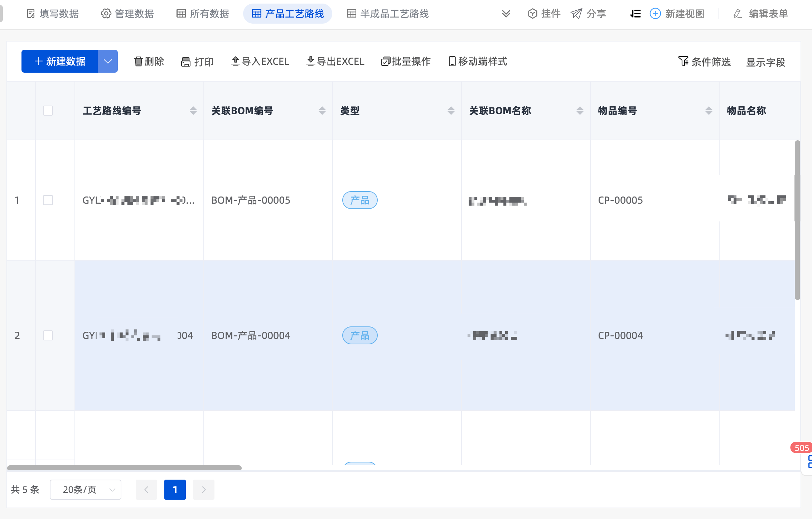Click the 新建数据 button

60,61
